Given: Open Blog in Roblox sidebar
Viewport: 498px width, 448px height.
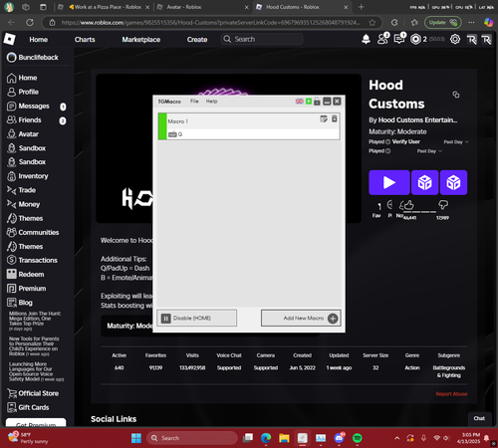Looking at the screenshot, I should coord(20,303).
